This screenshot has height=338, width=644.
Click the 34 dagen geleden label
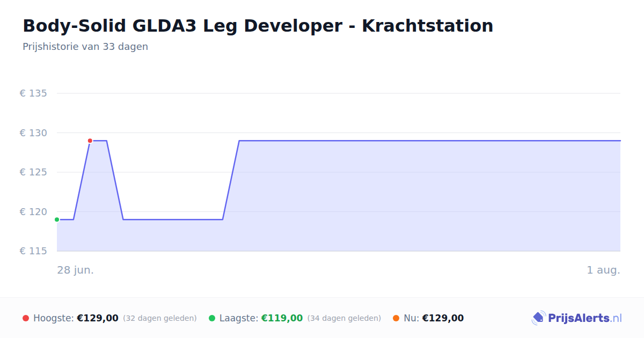[x=344, y=318]
